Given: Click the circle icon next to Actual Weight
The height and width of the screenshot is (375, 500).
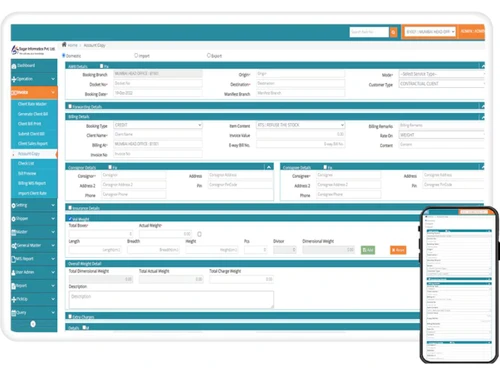Looking at the screenshot, I should [x=199, y=234].
